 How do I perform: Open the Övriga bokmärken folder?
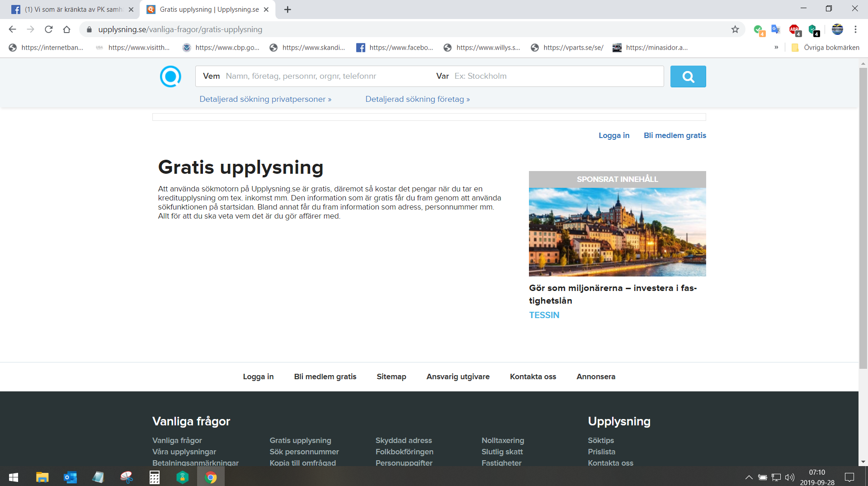(826, 48)
